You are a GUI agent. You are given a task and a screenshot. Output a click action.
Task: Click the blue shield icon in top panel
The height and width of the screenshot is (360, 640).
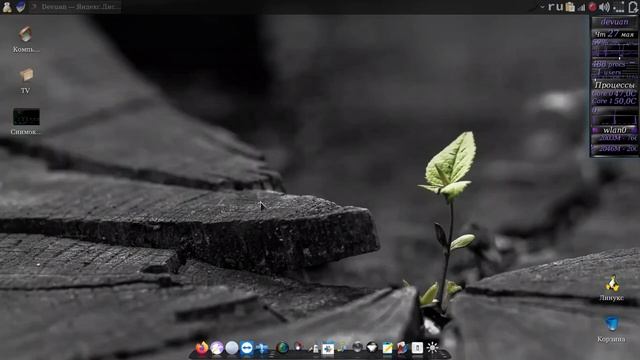coord(20,7)
